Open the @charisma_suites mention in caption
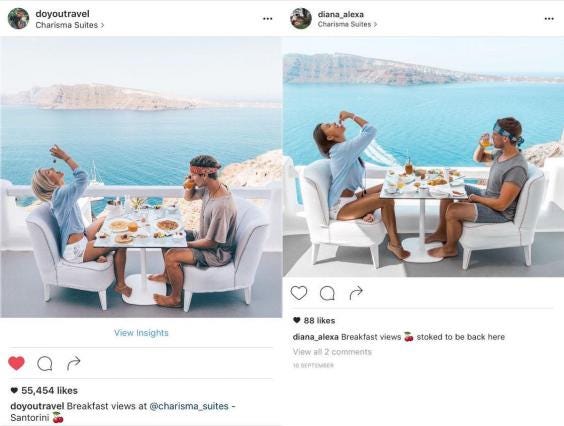 point(189,406)
